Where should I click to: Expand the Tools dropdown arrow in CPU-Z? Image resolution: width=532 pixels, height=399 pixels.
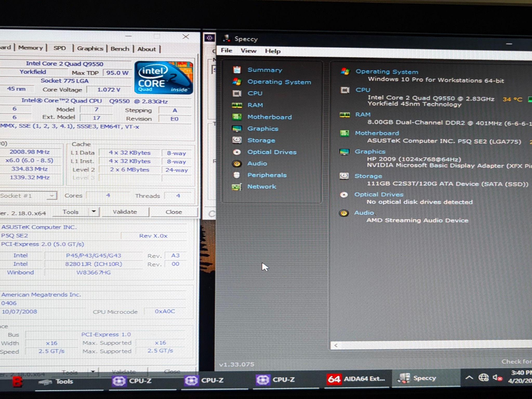click(x=94, y=211)
